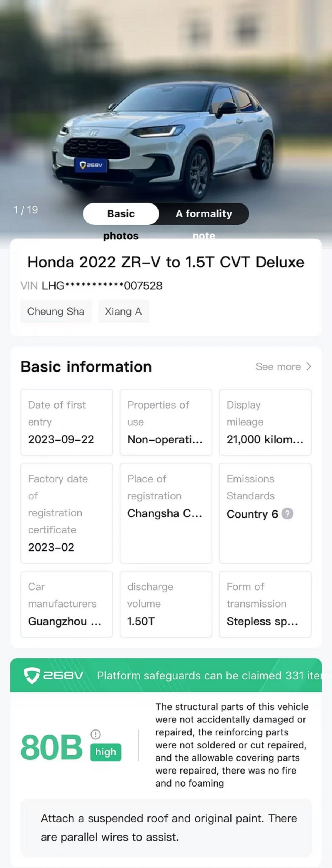
Task: Switch to A formality note tab
Action: (204, 214)
